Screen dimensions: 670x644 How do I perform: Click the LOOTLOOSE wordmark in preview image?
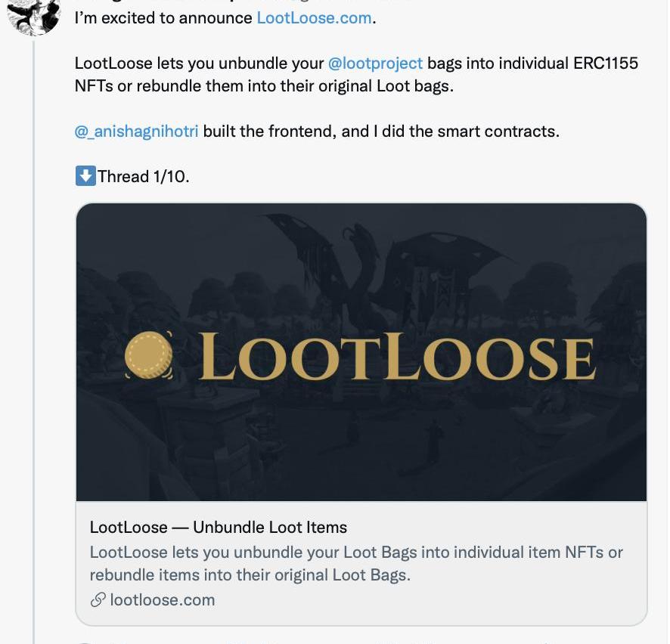point(398,357)
